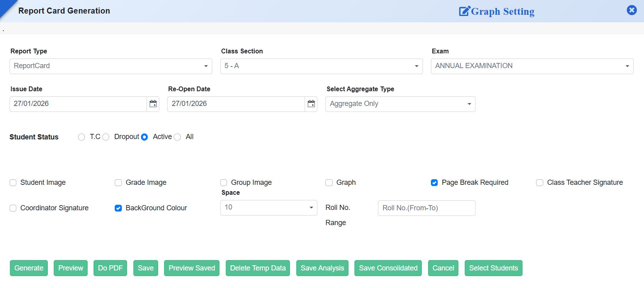Screen dimensions: 644x288
Task: Expand the Report Type dropdown
Action: point(111,66)
